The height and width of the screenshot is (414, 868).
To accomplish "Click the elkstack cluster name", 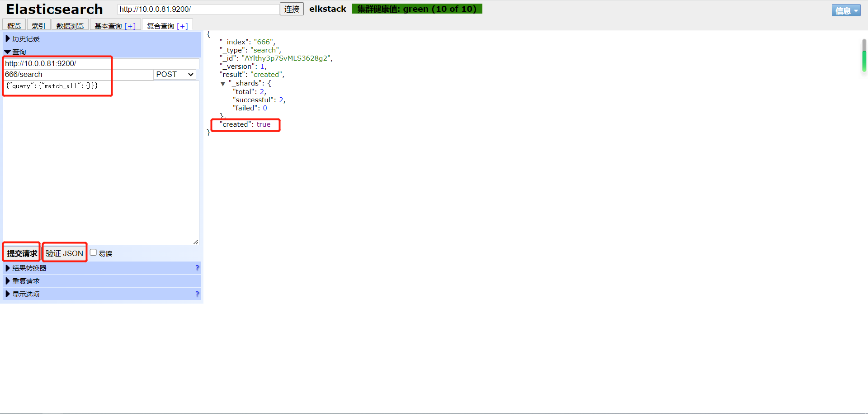I will click(x=328, y=9).
